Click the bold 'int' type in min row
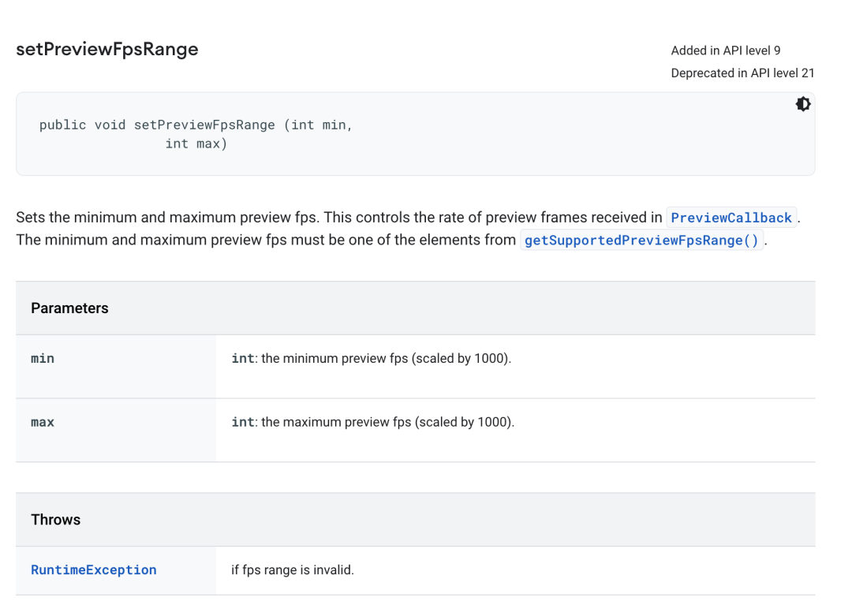Image resolution: width=852 pixels, height=616 pixels. click(242, 358)
